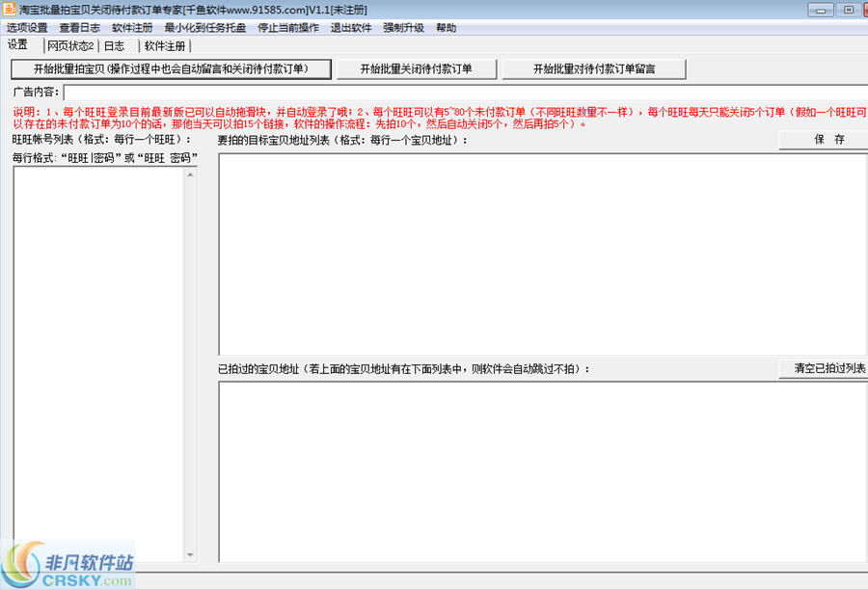This screenshot has height=590, width=868.
Task: Click the target 宝贝地址 list text area
Action: [x=543, y=255]
